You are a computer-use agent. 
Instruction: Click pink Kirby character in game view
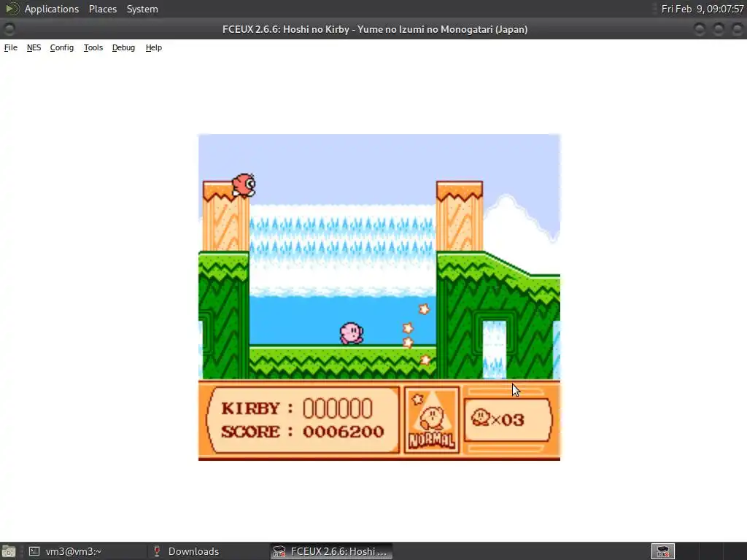[x=352, y=332]
